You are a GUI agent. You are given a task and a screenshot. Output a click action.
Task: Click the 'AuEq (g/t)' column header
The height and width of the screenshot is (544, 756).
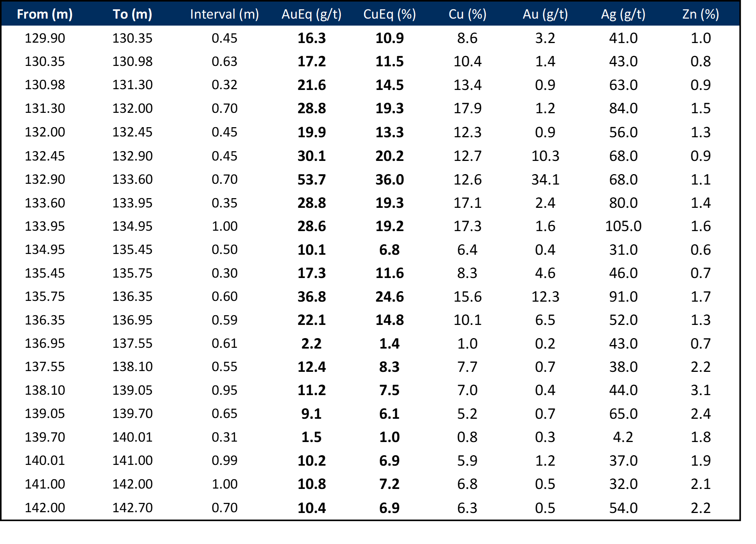pos(312,14)
